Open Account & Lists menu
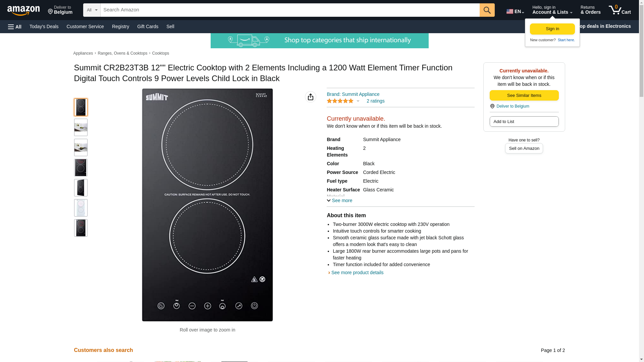 (x=552, y=10)
